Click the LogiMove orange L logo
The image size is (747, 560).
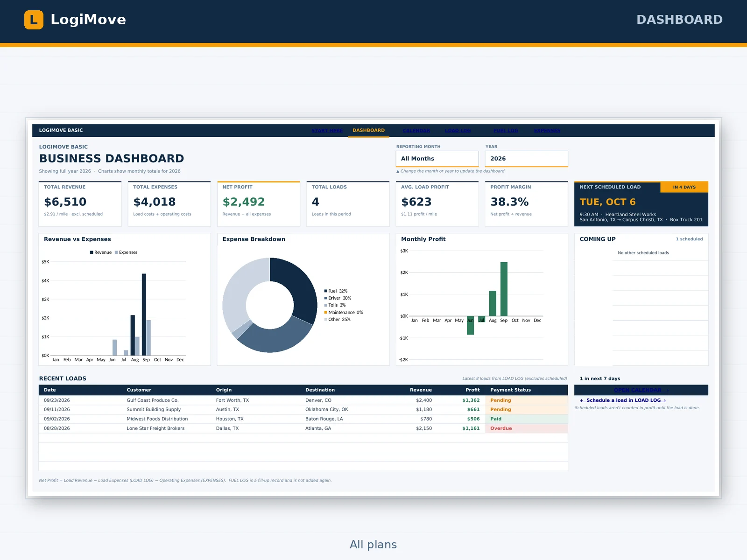[34, 20]
